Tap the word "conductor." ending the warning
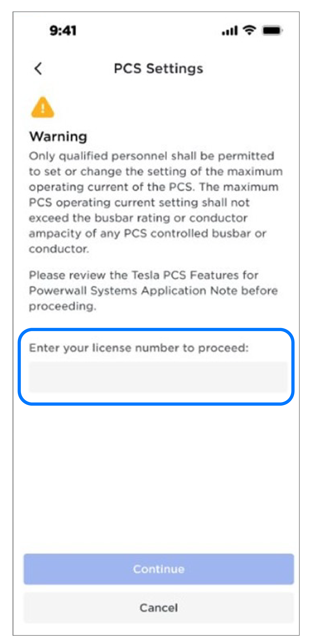Viewport: 309px width, 644px height. click(x=59, y=249)
